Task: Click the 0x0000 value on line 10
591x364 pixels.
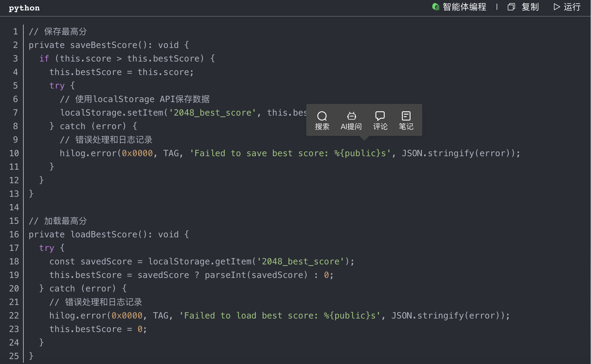Action: point(137,153)
